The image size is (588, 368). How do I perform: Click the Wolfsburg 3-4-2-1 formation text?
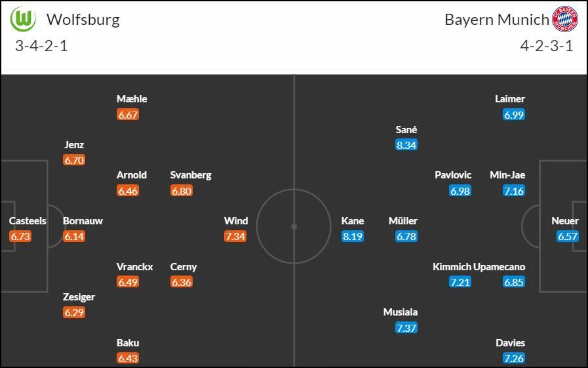(41, 46)
